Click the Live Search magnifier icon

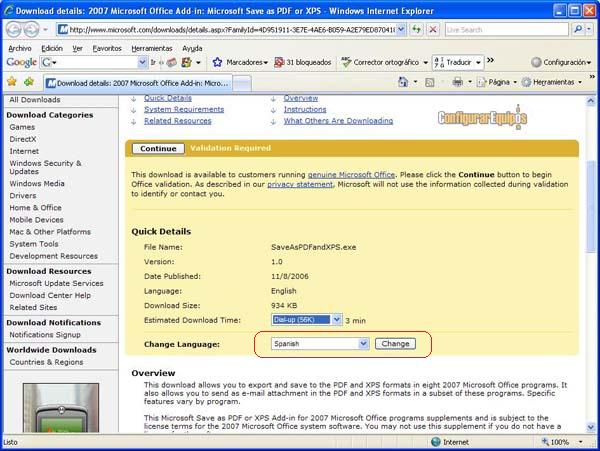tap(578, 29)
